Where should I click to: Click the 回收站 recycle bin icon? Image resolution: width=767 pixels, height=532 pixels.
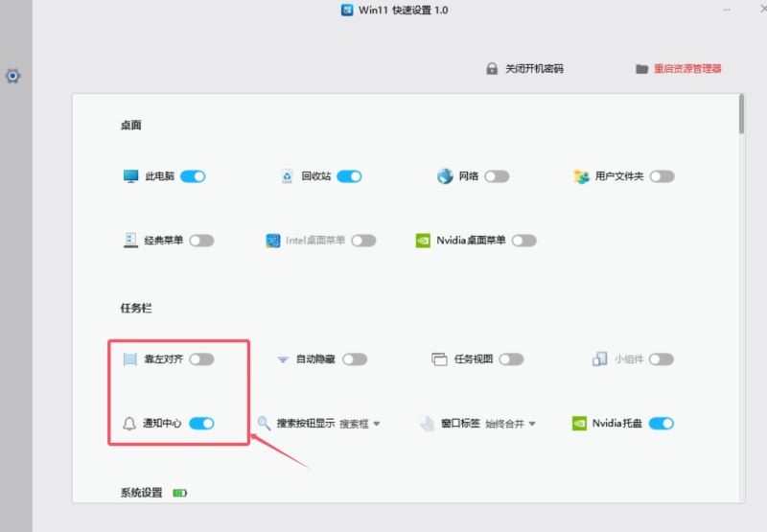click(287, 176)
